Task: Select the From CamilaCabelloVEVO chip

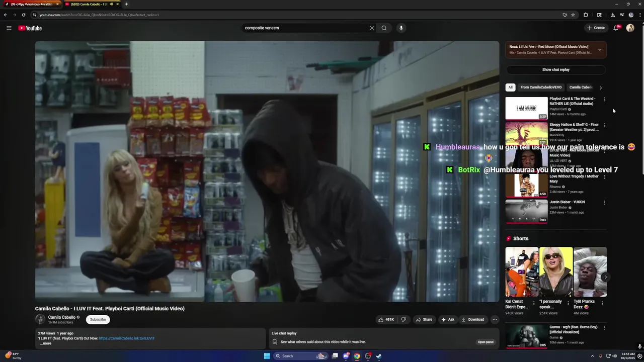Action: coord(541,87)
